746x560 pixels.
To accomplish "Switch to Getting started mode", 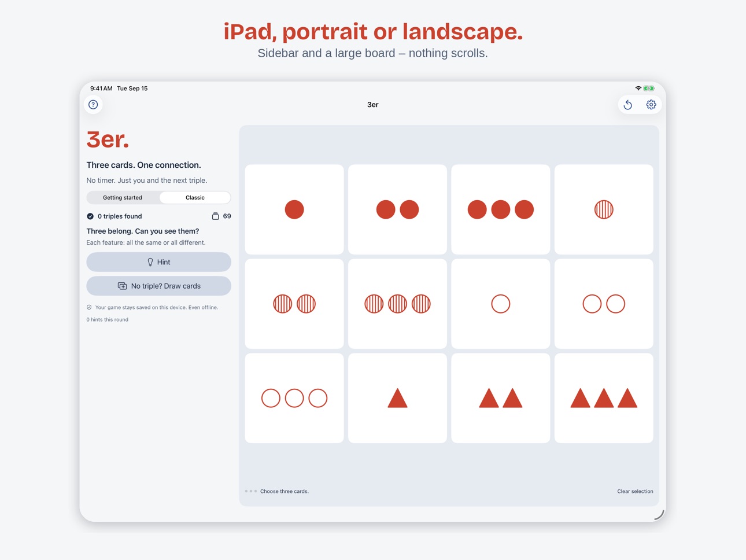I will (x=123, y=197).
